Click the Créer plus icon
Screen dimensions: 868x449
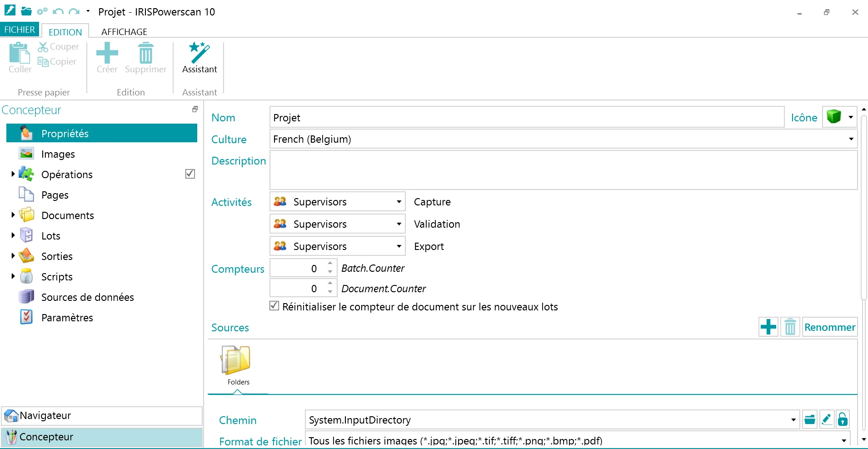[107, 53]
